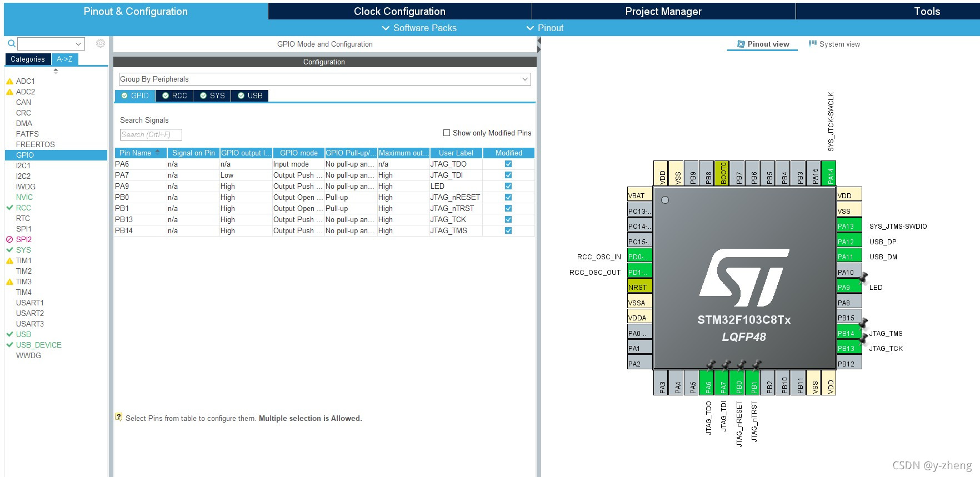Open the settings gear icon
Screen dimensions: 980x477
click(x=101, y=43)
